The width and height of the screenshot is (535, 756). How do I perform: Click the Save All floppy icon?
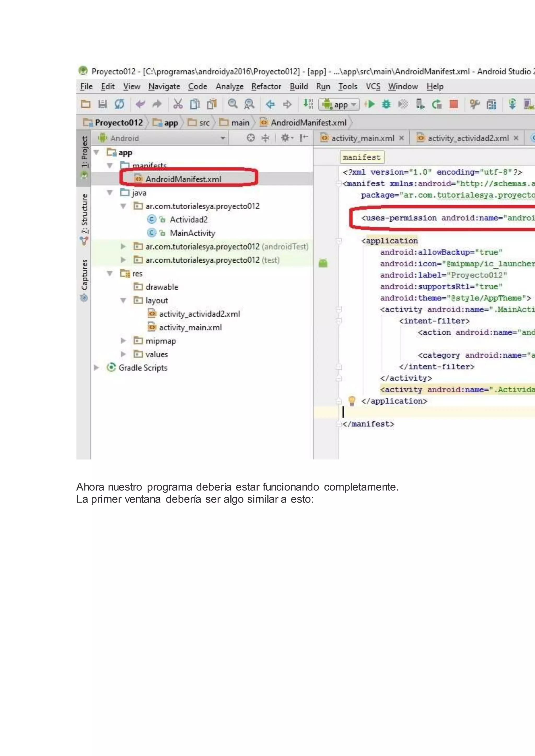click(102, 104)
